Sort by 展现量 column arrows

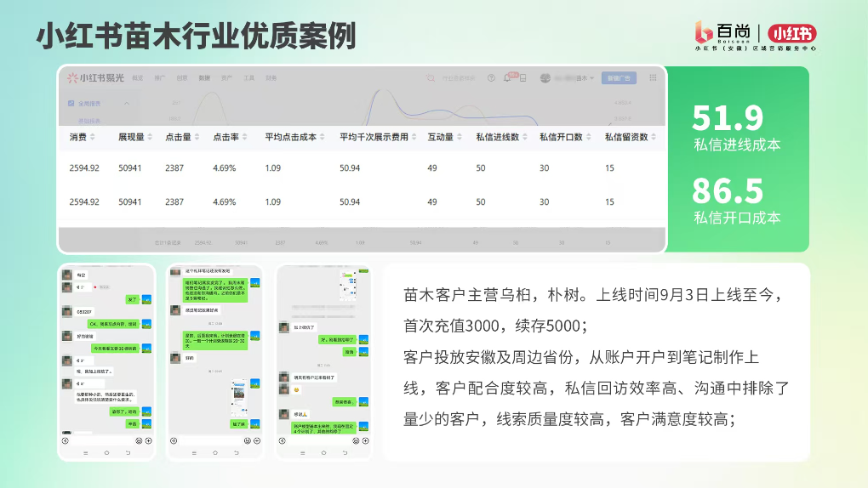150,137
